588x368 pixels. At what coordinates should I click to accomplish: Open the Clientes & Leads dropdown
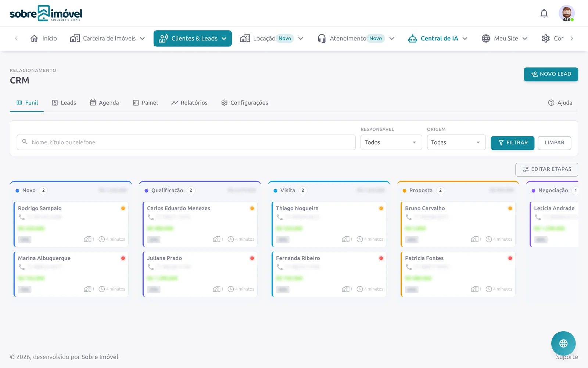click(193, 38)
